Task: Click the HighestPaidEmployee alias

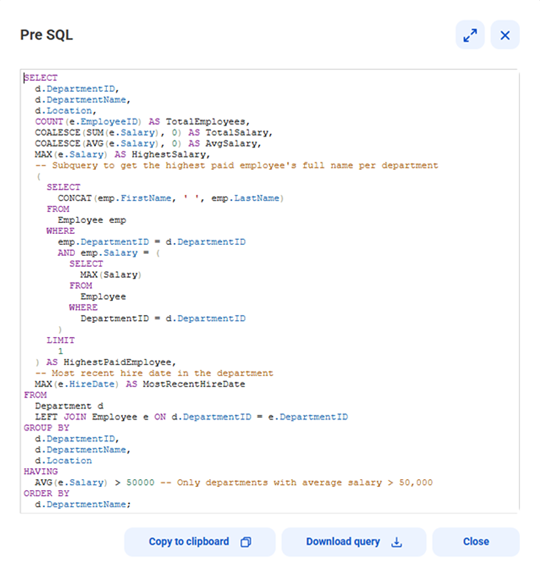Action: click(117, 362)
